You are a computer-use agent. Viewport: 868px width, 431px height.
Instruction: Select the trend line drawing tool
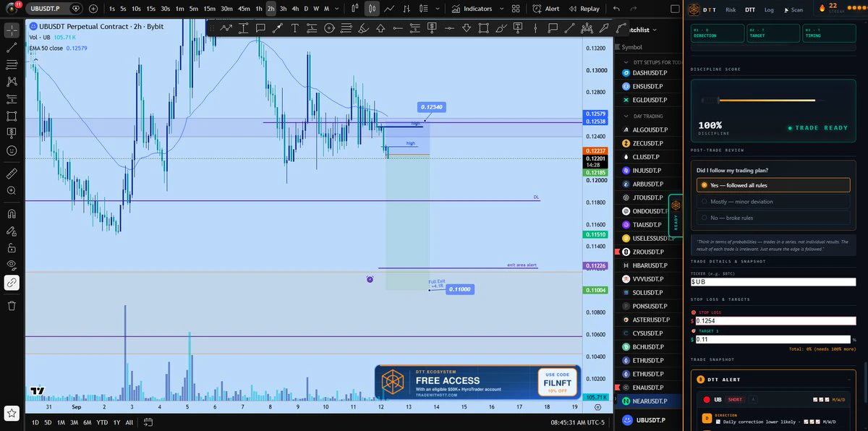pyautogui.click(x=12, y=48)
